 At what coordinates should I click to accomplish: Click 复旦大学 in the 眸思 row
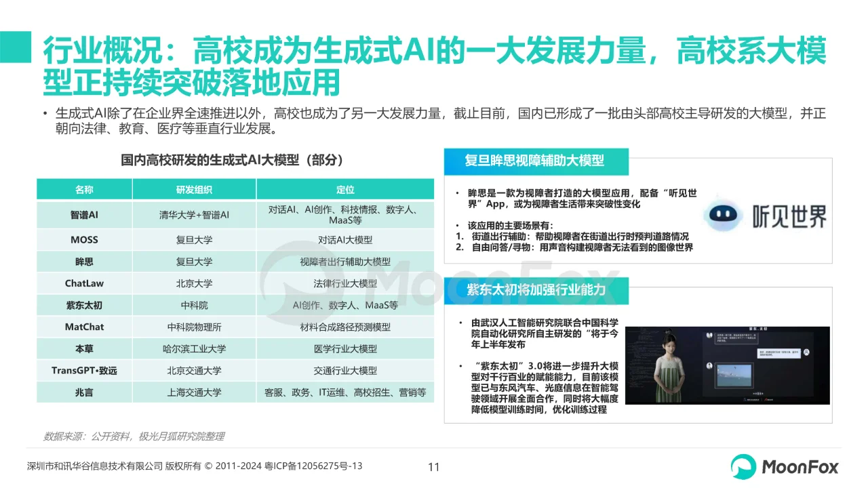pos(194,262)
